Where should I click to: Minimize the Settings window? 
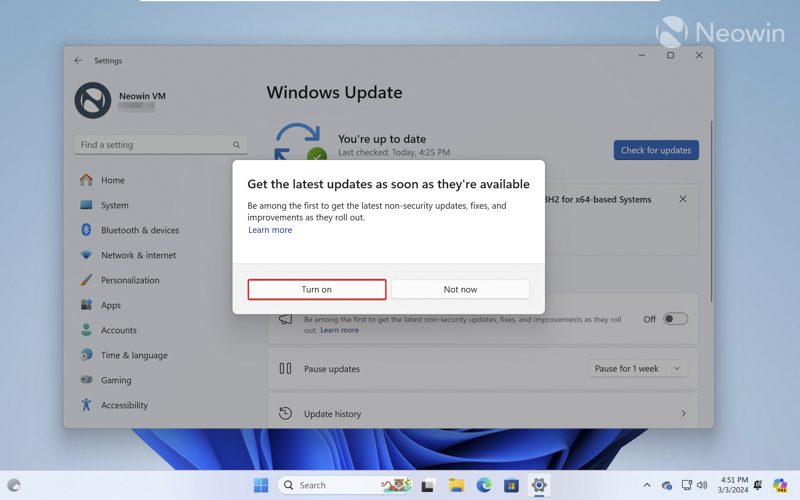[642, 55]
